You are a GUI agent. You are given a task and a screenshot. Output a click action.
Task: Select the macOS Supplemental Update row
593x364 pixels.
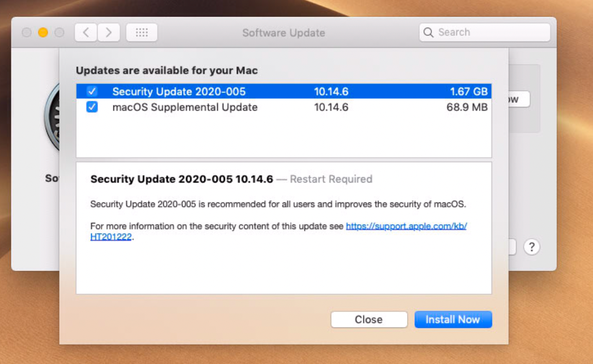click(283, 107)
